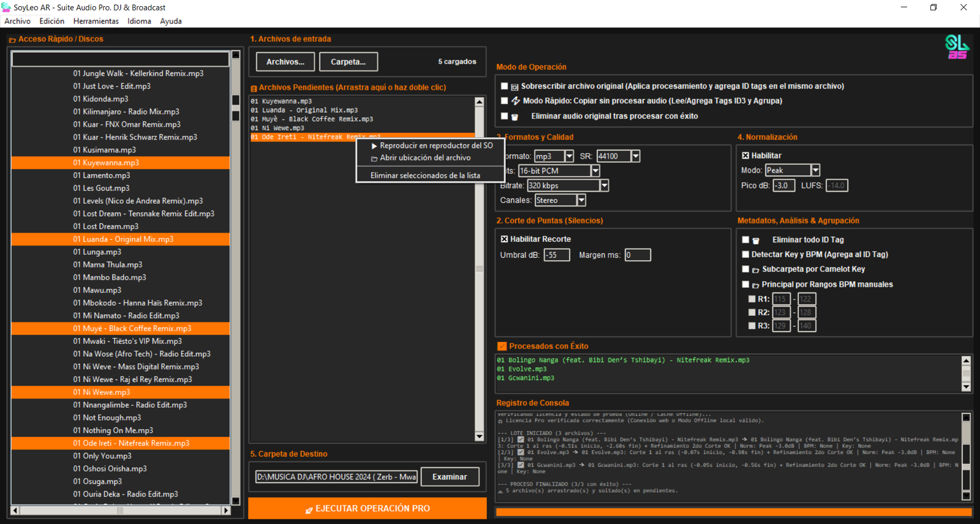The image size is (980, 524).
Task: Click the trash icon next to Eliminar todo ID Tag
Action: click(756, 241)
